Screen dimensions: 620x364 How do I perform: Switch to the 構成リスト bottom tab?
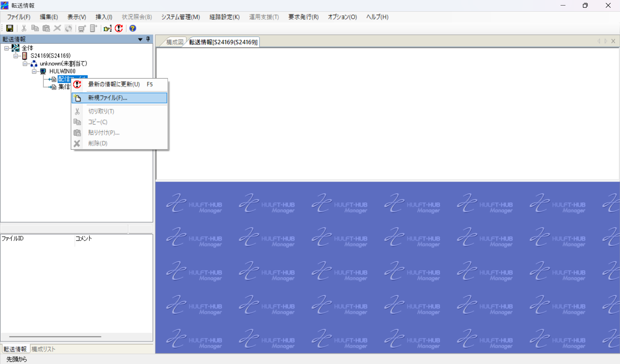(x=43, y=349)
